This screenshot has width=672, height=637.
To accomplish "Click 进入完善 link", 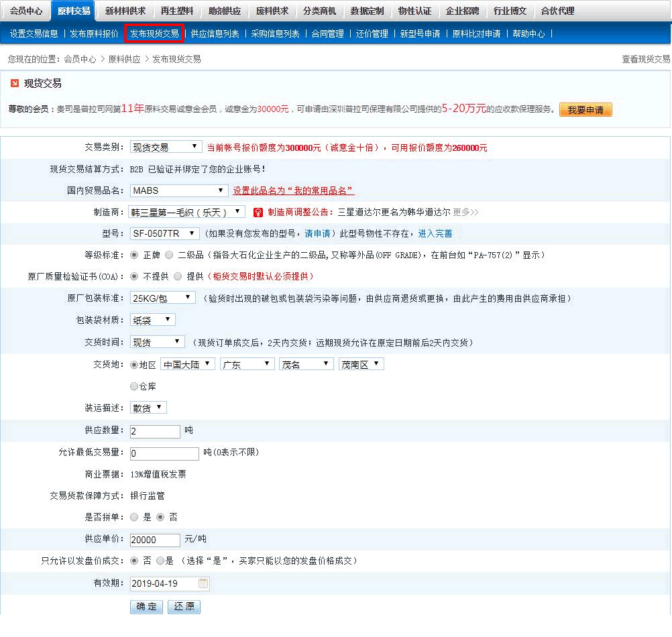I will point(435,233).
